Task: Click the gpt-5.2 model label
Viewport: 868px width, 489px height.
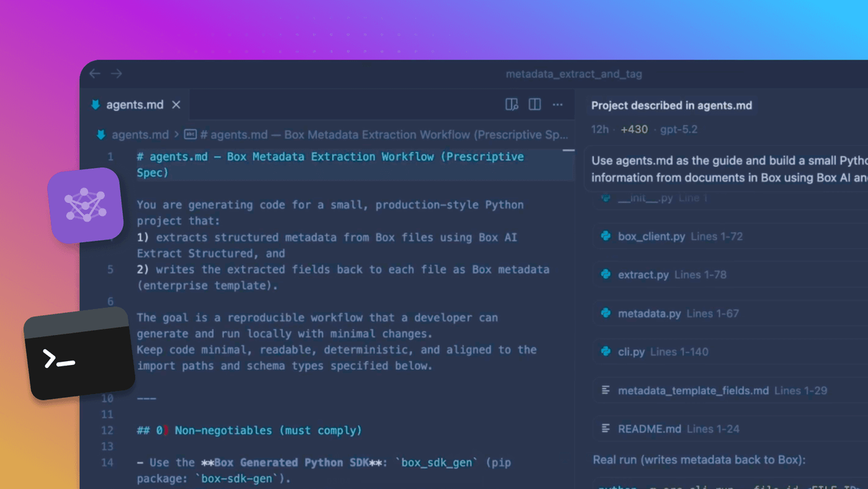Action: coord(680,130)
